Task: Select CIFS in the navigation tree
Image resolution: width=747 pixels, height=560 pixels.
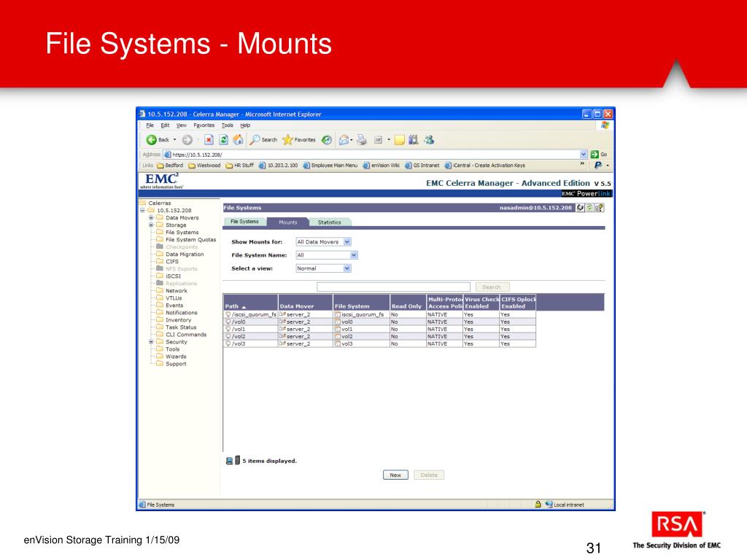Action: coord(172,262)
